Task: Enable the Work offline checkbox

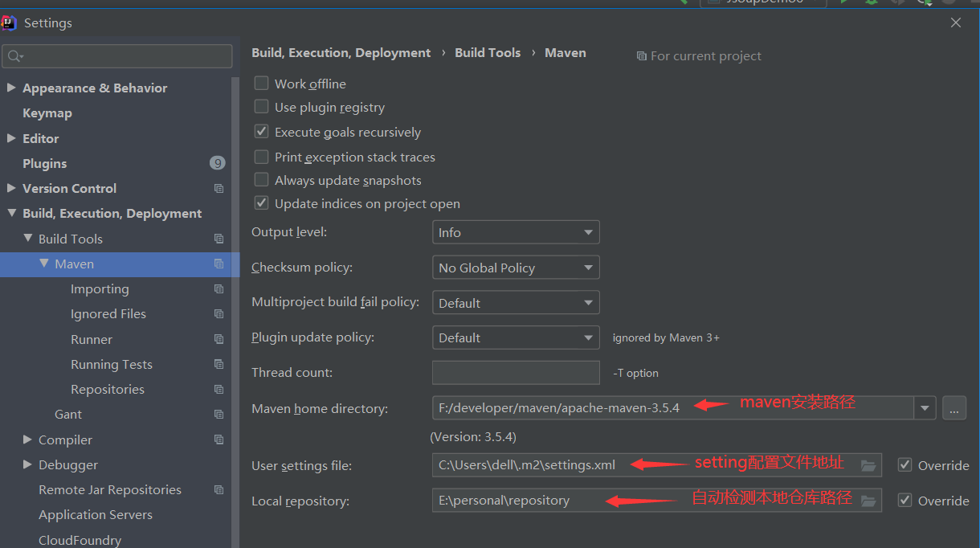Action: coord(262,83)
